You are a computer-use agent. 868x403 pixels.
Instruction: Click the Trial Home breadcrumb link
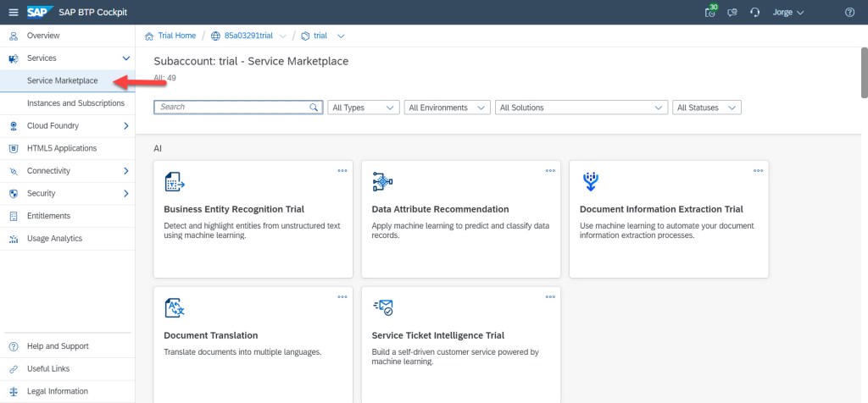(176, 36)
